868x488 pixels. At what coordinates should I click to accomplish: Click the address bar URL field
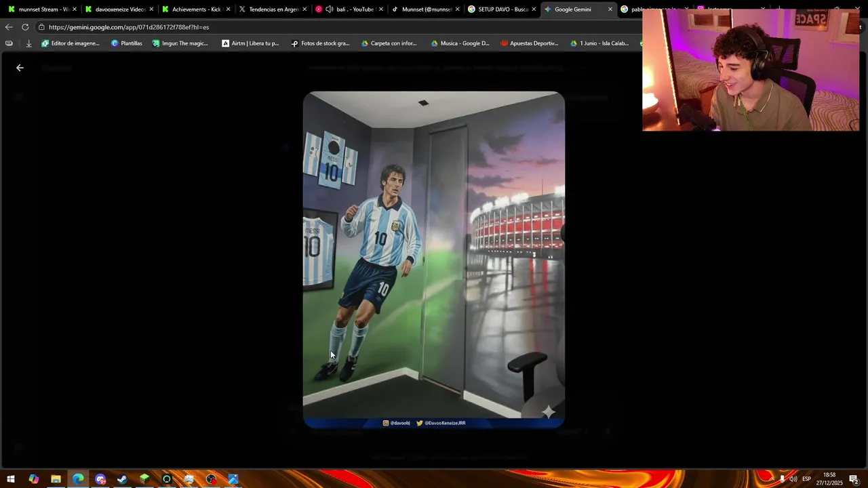coord(339,27)
